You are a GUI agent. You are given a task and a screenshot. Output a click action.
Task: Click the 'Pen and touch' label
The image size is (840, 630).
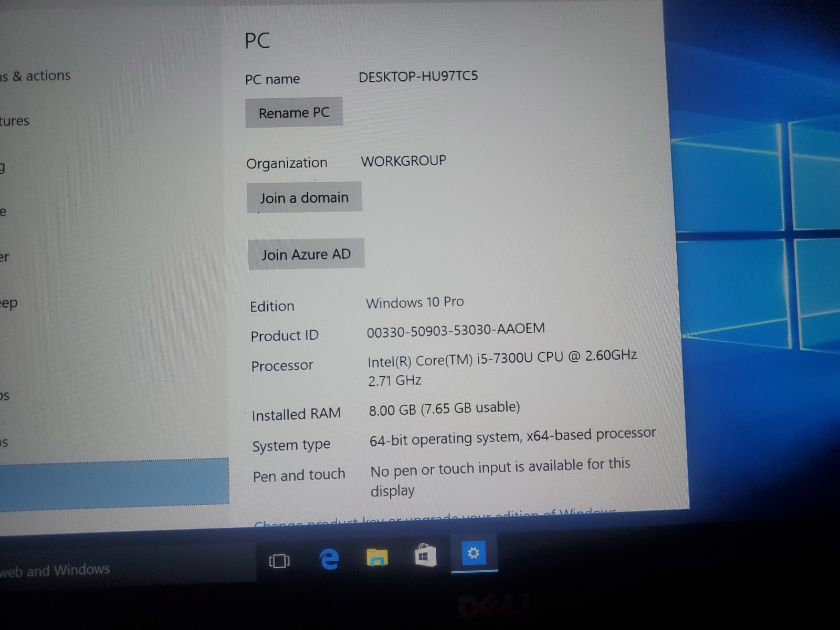point(299,476)
